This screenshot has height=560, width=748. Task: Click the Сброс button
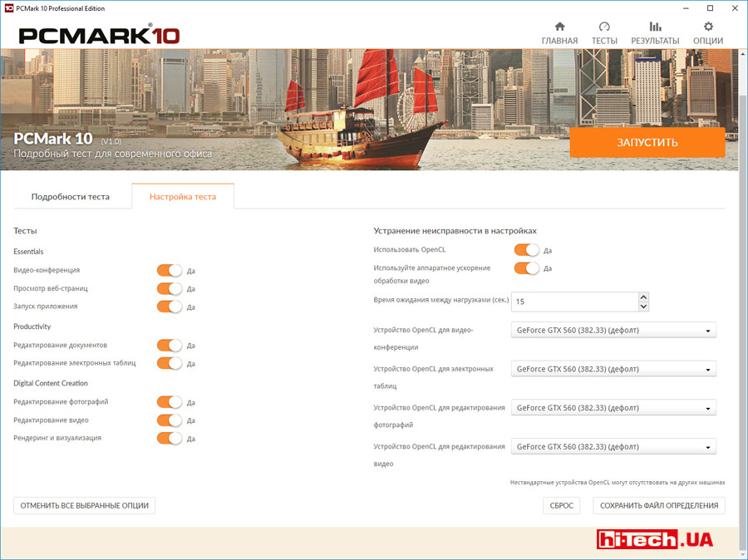pyautogui.click(x=562, y=505)
